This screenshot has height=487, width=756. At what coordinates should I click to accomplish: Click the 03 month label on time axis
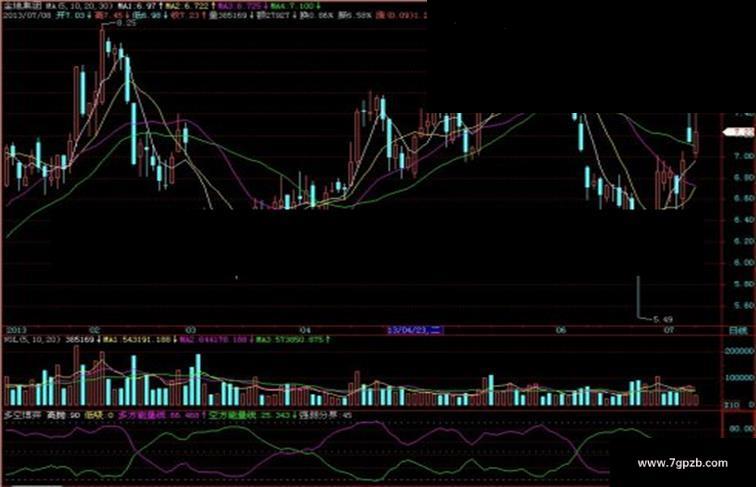191,330
